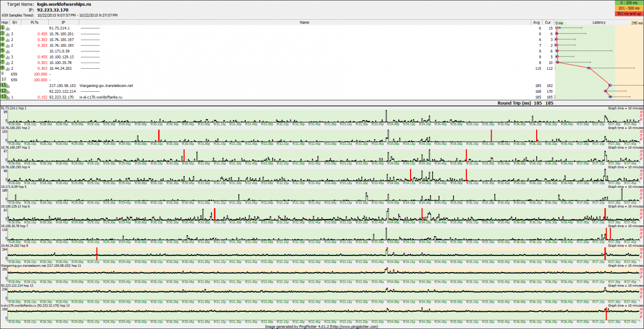Click the graph icon beside hop 2
The width and height of the screenshot is (644, 329).
(9, 34)
